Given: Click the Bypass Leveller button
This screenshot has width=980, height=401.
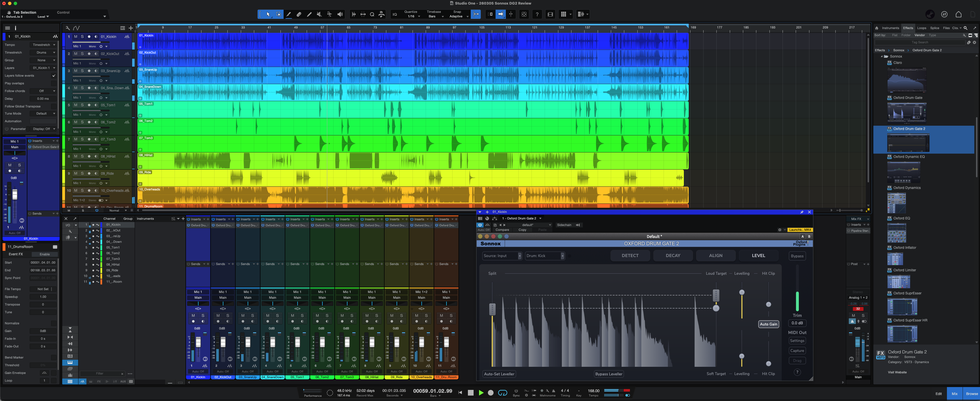Looking at the screenshot, I should click(609, 374).
